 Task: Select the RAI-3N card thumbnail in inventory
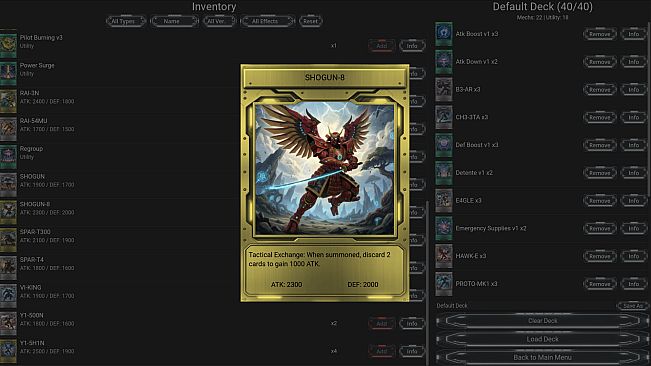pyautogui.click(x=8, y=101)
